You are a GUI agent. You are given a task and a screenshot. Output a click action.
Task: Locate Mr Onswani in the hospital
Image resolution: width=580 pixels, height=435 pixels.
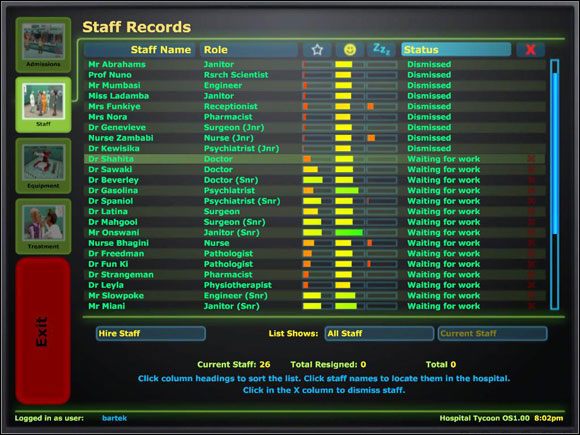pyautogui.click(x=114, y=233)
